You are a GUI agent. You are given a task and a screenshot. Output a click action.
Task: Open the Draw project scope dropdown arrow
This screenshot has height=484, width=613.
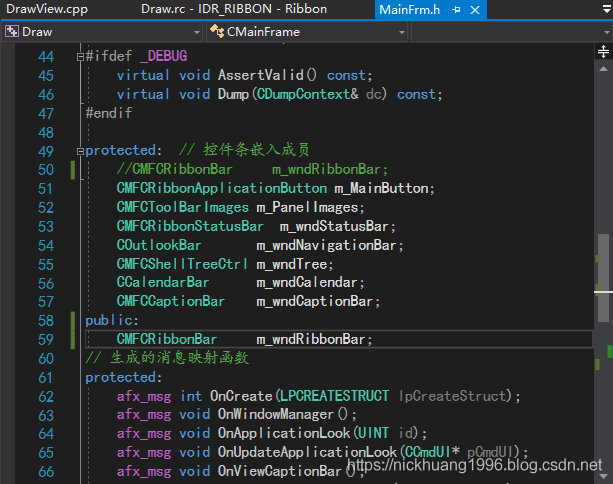195,31
